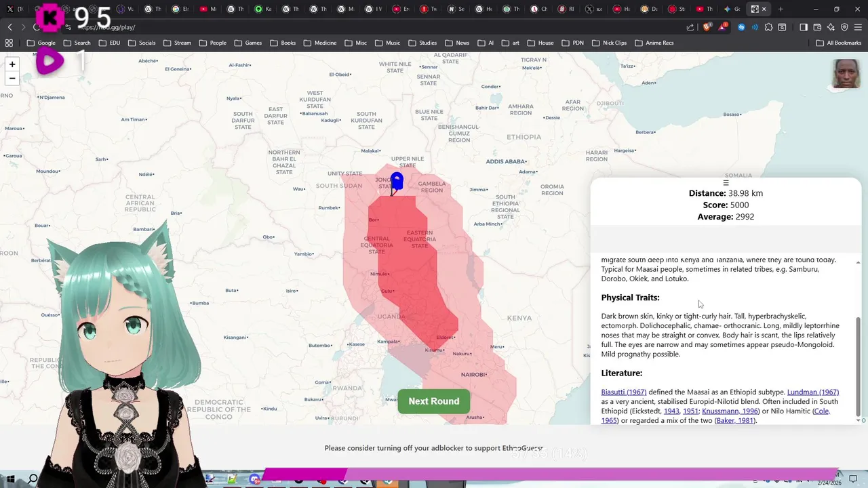Click the person photo thumbnail top right
The height and width of the screenshot is (488, 868).
click(x=846, y=74)
